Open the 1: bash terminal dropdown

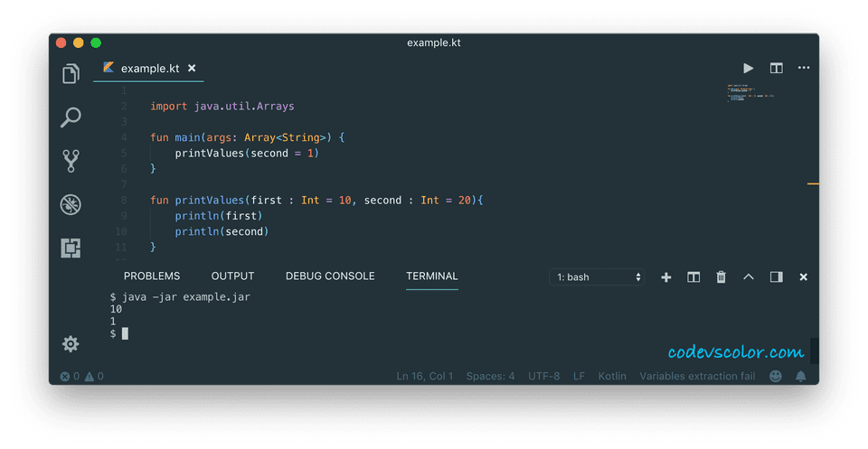pos(597,277)
